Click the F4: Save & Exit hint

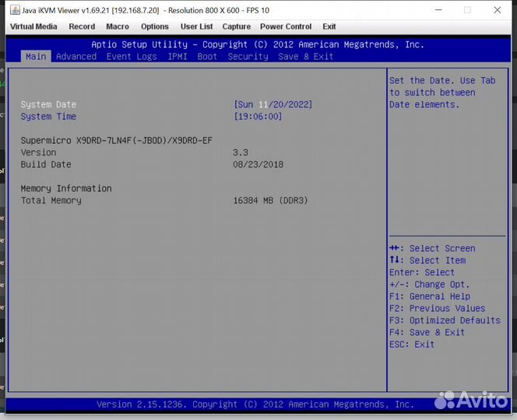(x=427, y=332)
